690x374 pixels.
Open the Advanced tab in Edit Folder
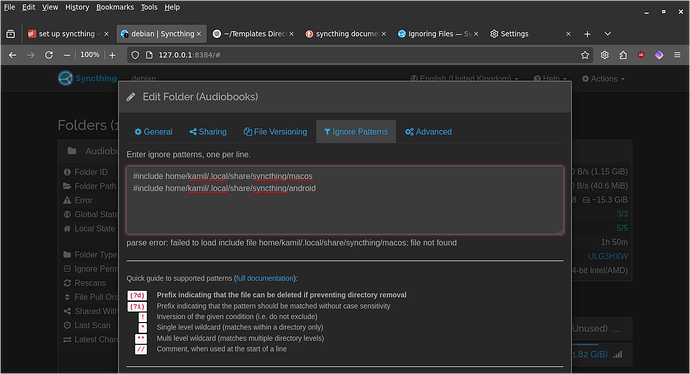(x=429, y=132)
